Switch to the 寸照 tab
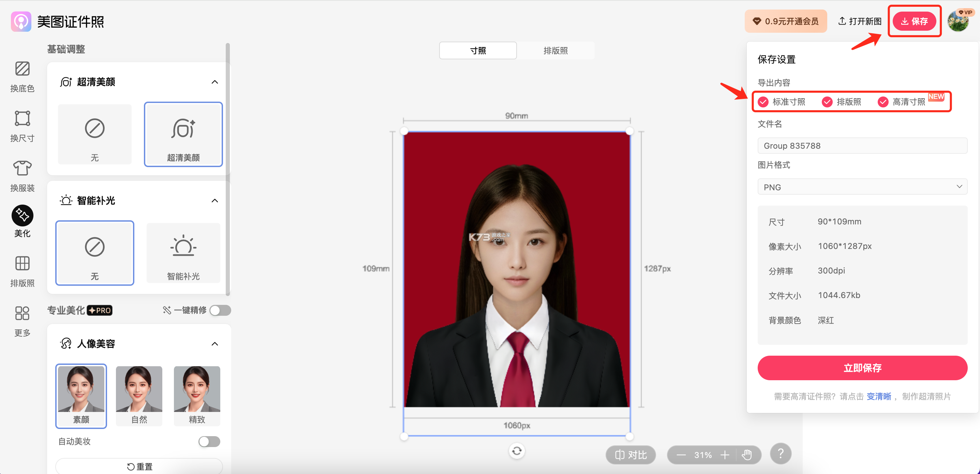 pos(478,50)
